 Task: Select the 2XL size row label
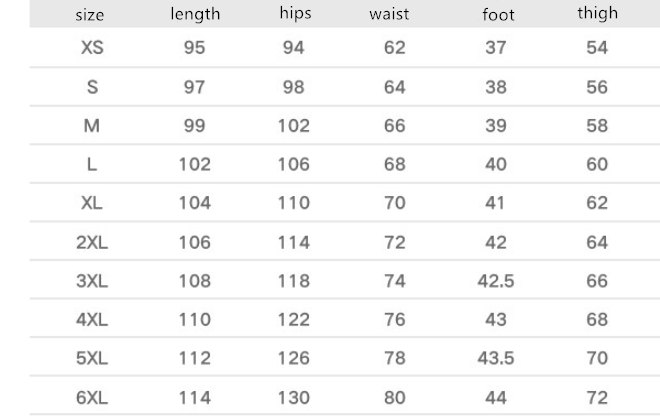click(92, 241)
